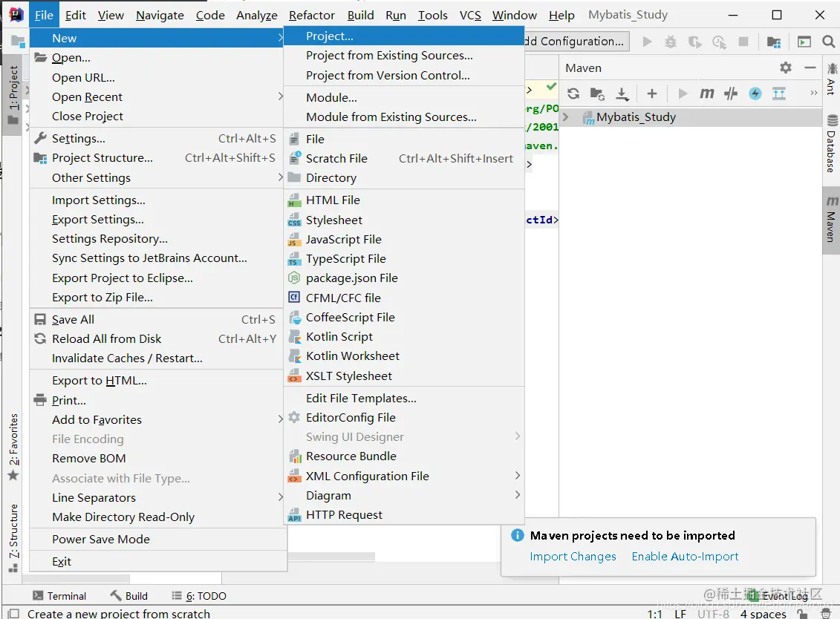Open the 2: Favorites tool window
840x619 pixels.
[13, 447]
